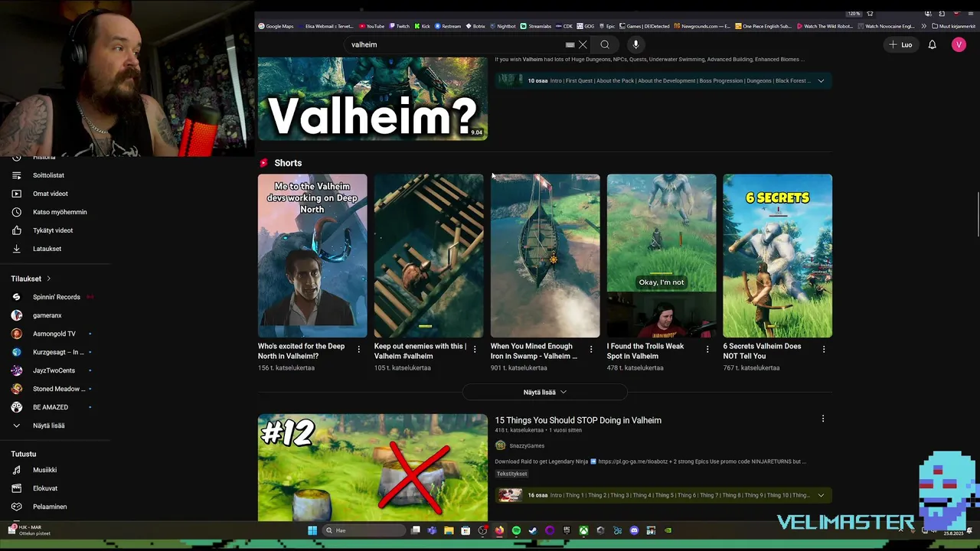
Task: Open options menu for Mined Enough Iron short
Action: click(591, 349)
